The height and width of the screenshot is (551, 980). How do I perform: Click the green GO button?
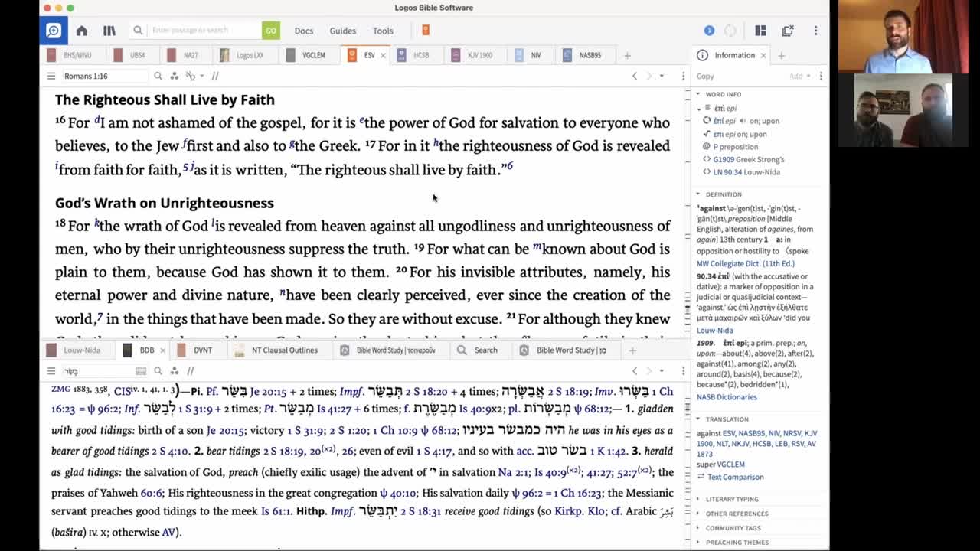[x=270, y=31]
